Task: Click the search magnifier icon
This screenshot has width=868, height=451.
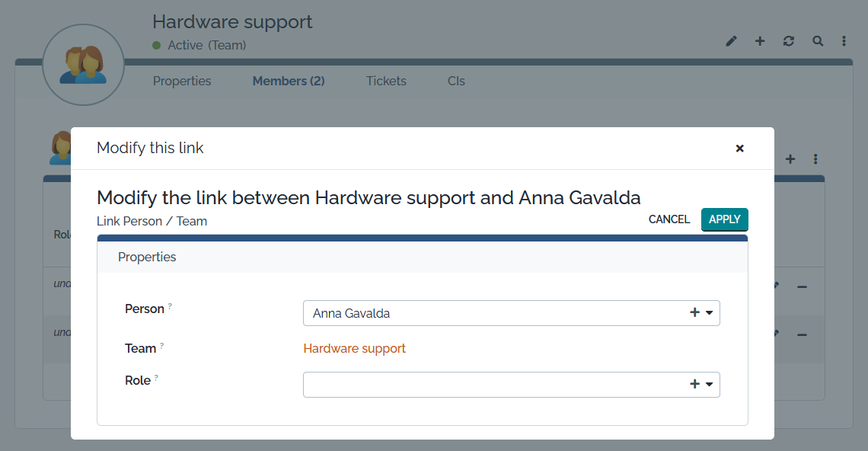Action: (818, 41)
